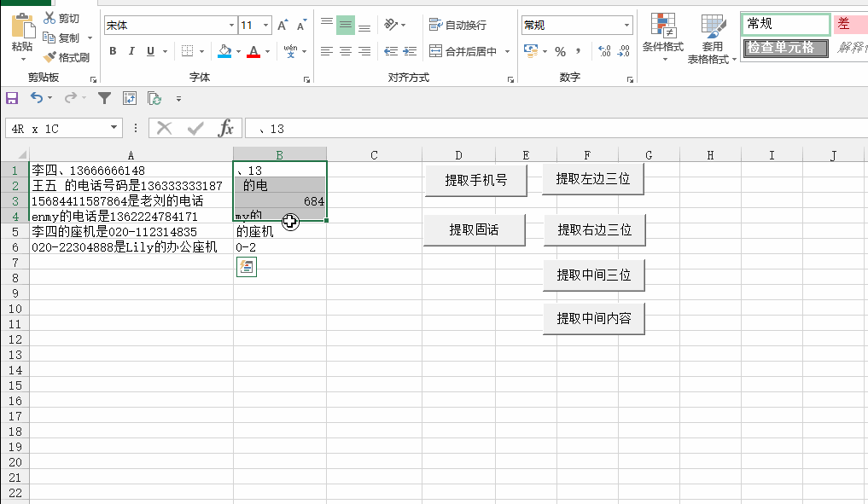
Task: Open the borders dropdown arrow
Action: (201, 51)
